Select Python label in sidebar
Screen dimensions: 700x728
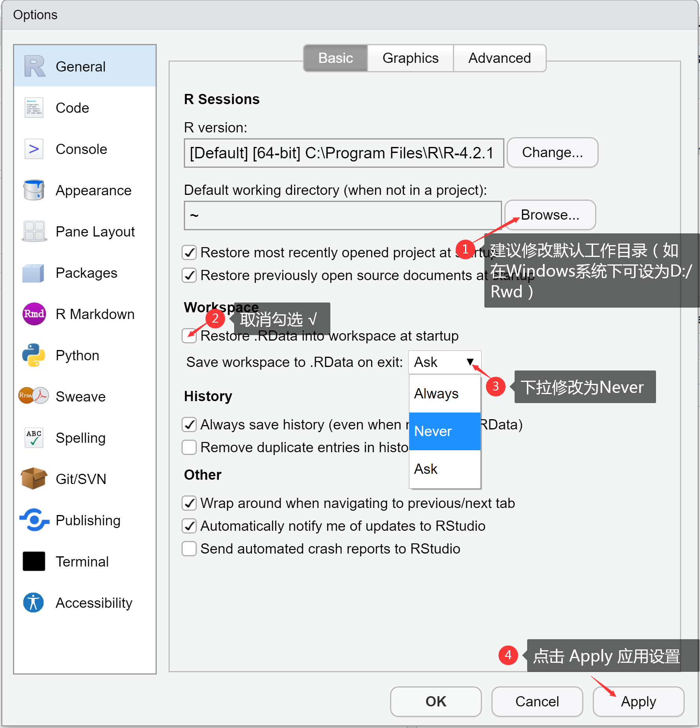[x=77, y=355]
